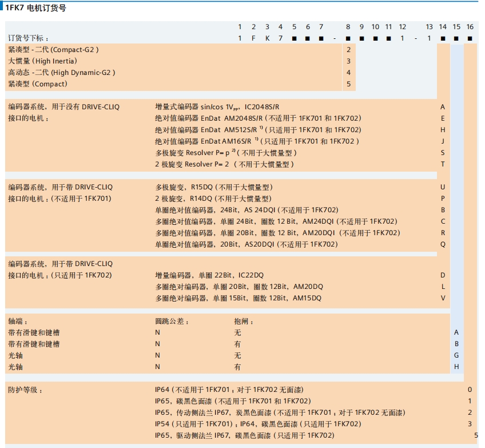Click the "防护等级：" section label
Screen dimensions: 485x448
point(25,390)
